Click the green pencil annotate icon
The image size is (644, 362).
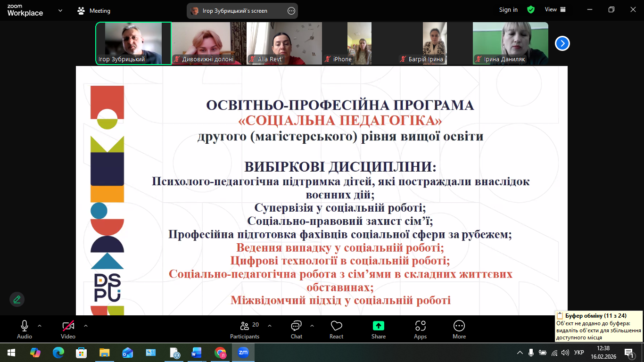click(17, 299)
